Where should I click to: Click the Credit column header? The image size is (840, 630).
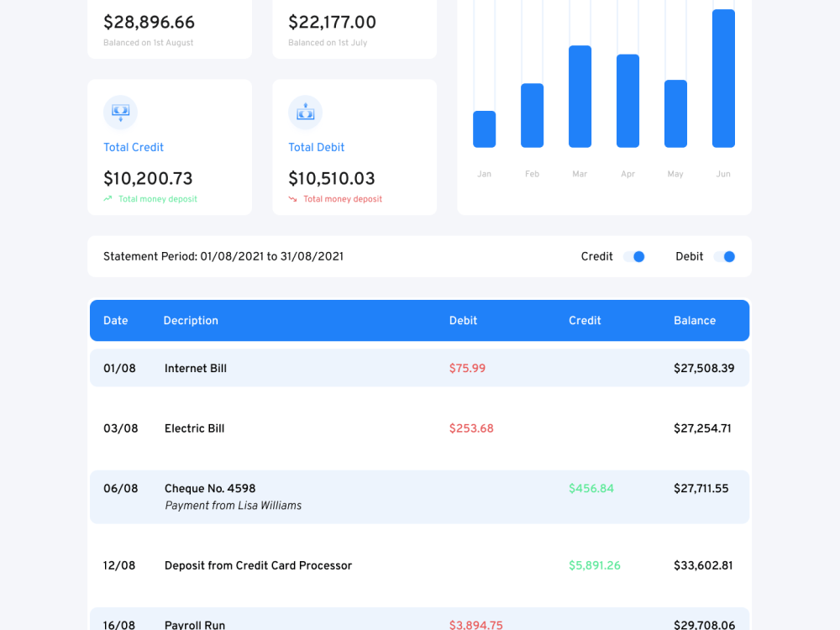(x=585, y=320)
